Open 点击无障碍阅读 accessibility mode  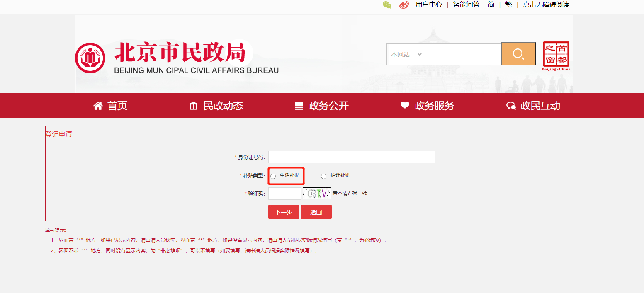(547, 5)
